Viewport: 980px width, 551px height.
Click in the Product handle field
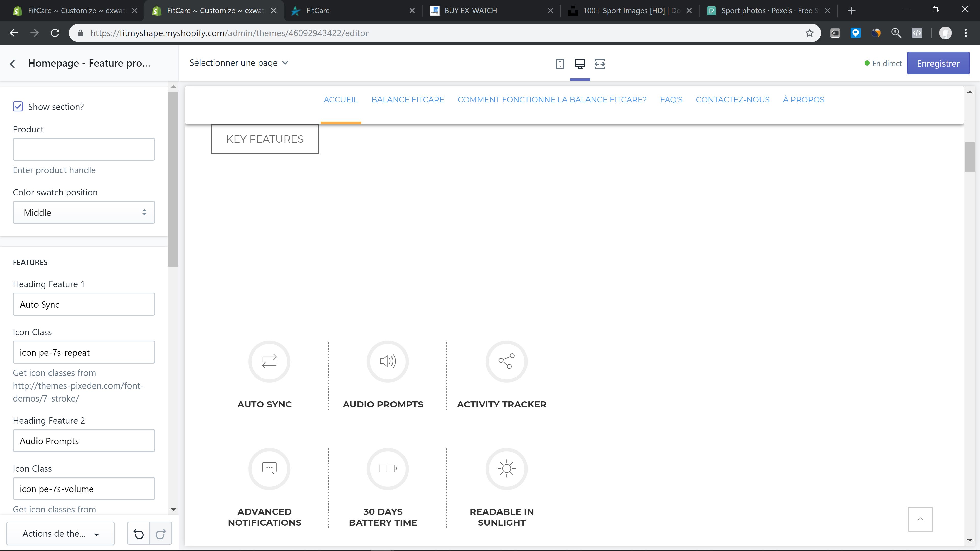pyautogui.click(x=84, y=149)
